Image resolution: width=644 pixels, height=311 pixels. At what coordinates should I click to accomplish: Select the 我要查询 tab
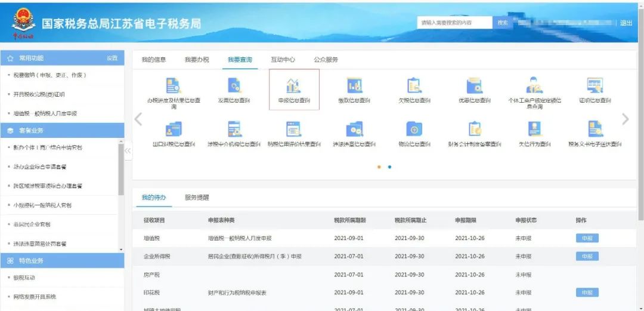coord(240,60)
